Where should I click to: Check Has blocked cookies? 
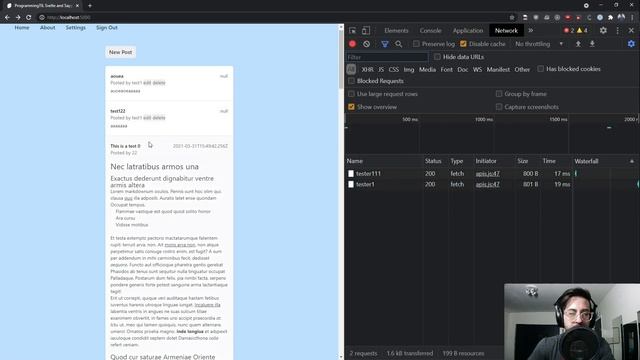pyautogui.click(x=540, y=69)
